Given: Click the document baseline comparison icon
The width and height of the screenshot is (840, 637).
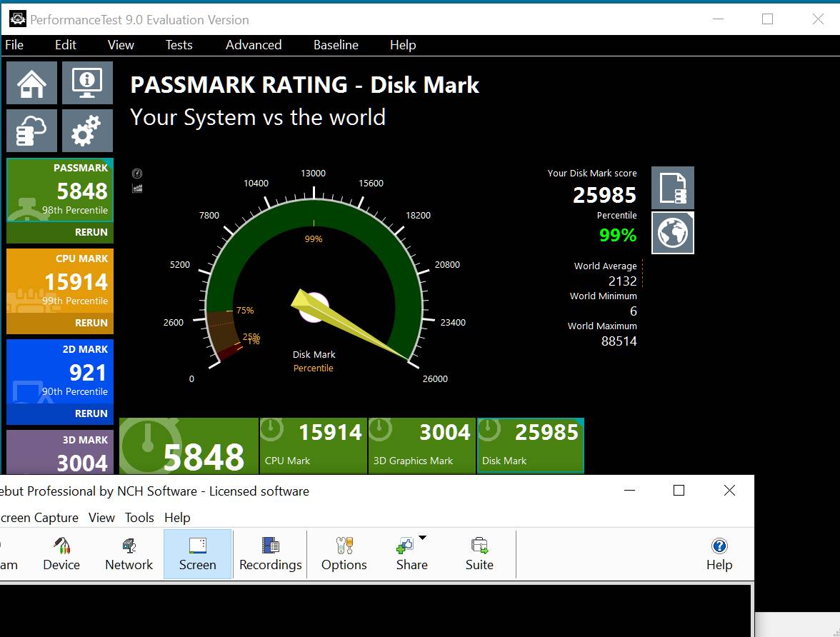Looking at the screenshot, I should (x=672, y=188).
